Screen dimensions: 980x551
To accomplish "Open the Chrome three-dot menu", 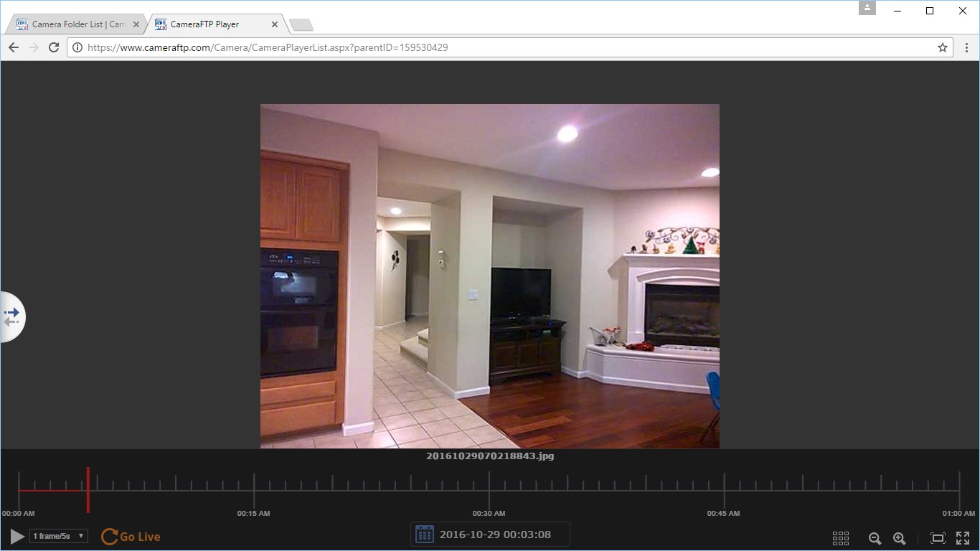I will pyautogui.click(x=967, y=47).
